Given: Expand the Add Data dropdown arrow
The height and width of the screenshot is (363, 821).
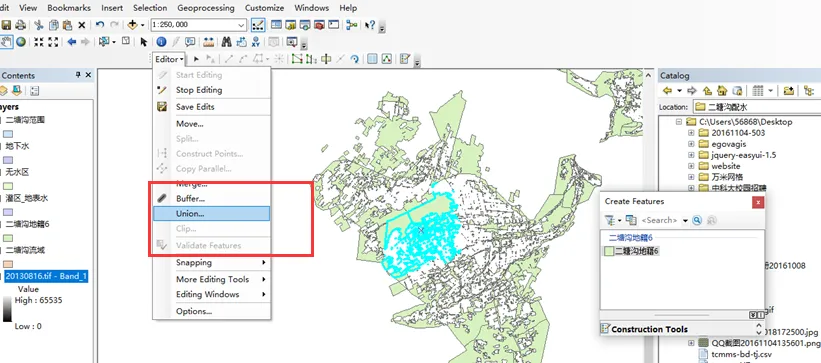Looking at the screenshot, I should (x=142, y=25).
